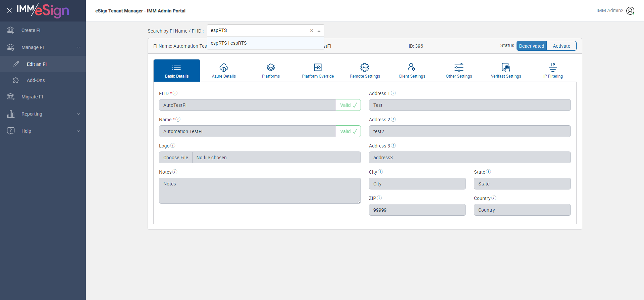Open the Azure Details tab
Image resolution: width=644 pixels, height=300 pixels.
click(x=224, y=71)
